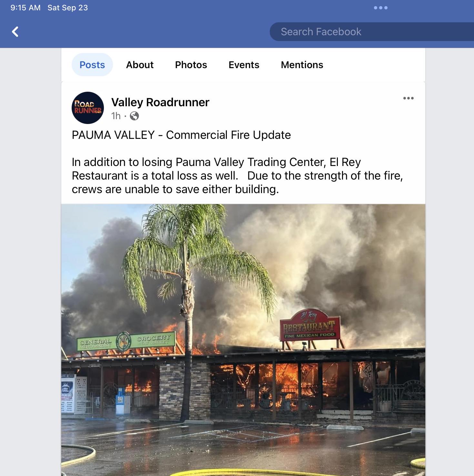Click the PAUMA VALLEY Commercial Fire Update headline
Viewport: 474px width, 476px height.
pyautogui.click(x=181, y=135)
